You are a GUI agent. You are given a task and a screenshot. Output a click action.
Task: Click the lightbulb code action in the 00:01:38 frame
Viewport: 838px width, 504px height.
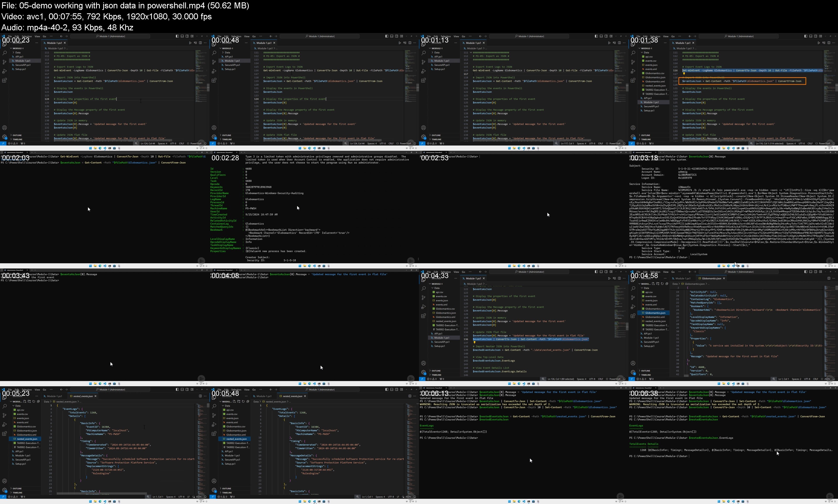pos(684,74)
